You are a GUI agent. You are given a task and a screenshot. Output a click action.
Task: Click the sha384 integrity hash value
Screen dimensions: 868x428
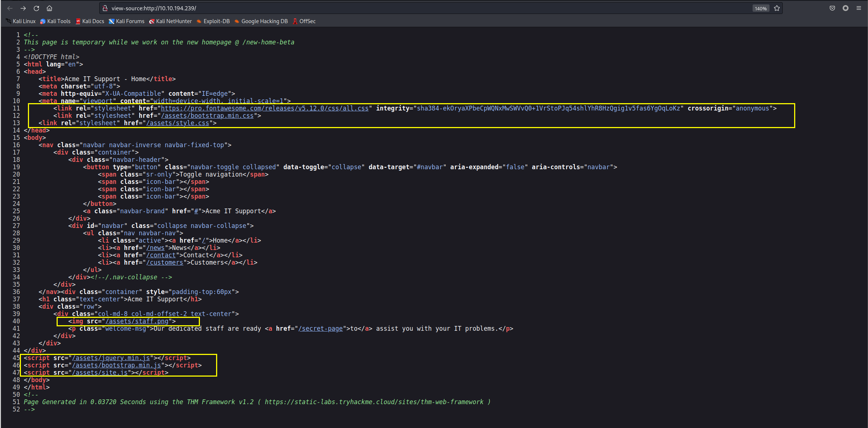[x=549, y=108]
